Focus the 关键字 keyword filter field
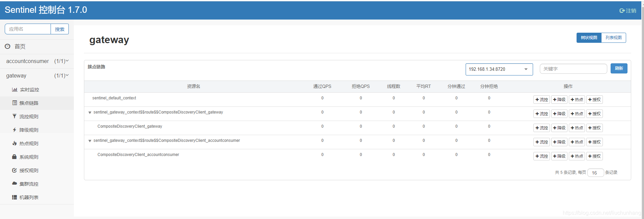 click(x=573, y=69)
